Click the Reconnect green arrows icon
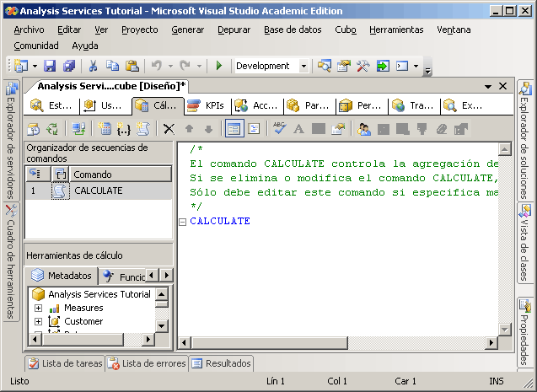537x392 pixels. coord(52,129)
